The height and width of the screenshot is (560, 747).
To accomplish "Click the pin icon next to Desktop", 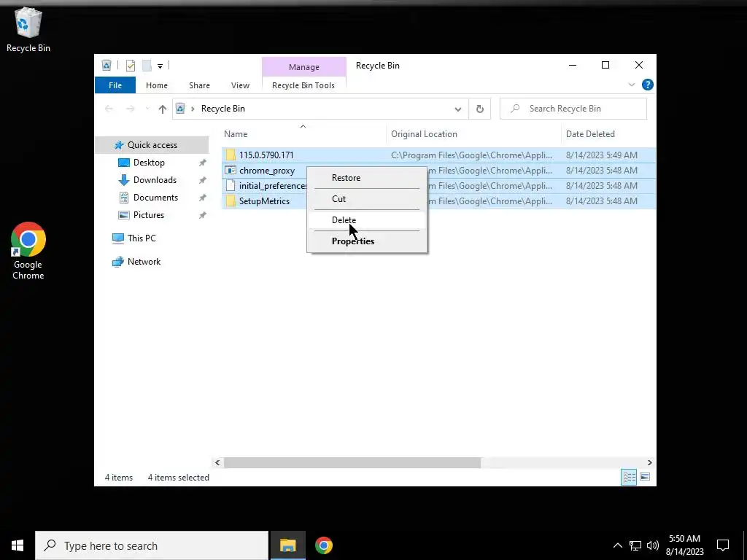I will (203, 163).
